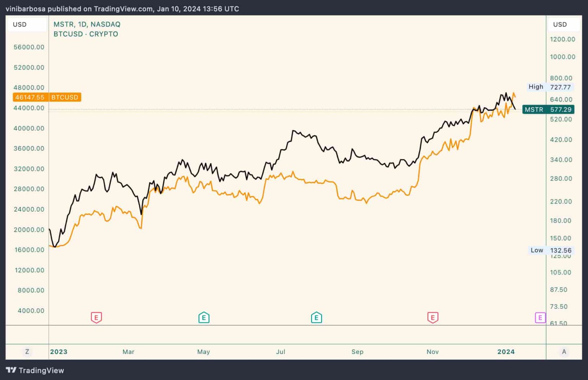Select the MSTR, 1D, NASDAQ legend entry
This screenshot has width=588, height=380.
tap(87, 24)
